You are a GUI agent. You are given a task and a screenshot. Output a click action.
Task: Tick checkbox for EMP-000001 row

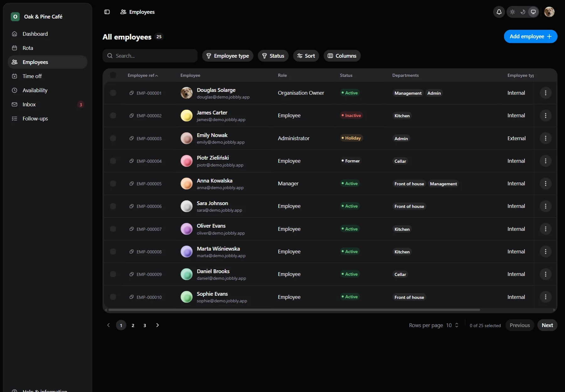113,93
